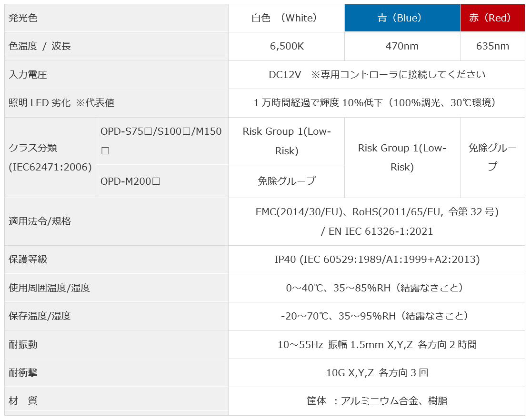Click the 保存温度/湿度 row label
Viewport: 531px width, 420px height.
pyautogui.click(x=116, y=316)
